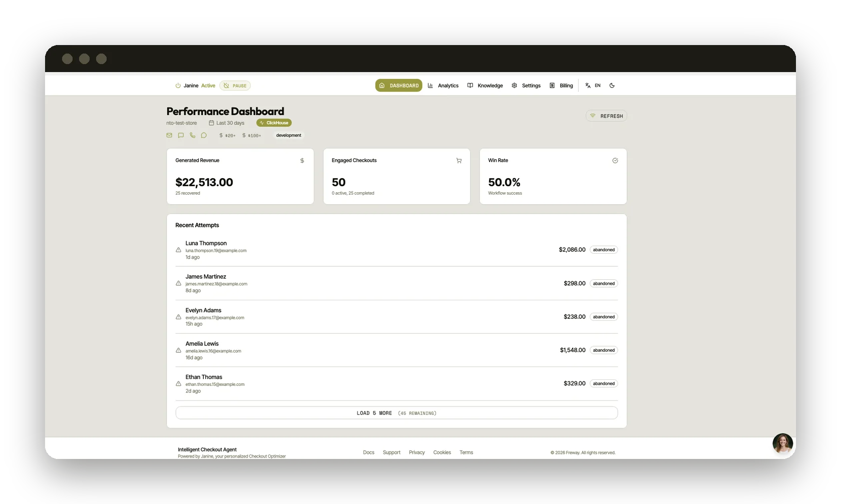Click the checkmark icon in Win Rate card
The height and width of the screenshot is (504, 841).
(x=615, y=161)
